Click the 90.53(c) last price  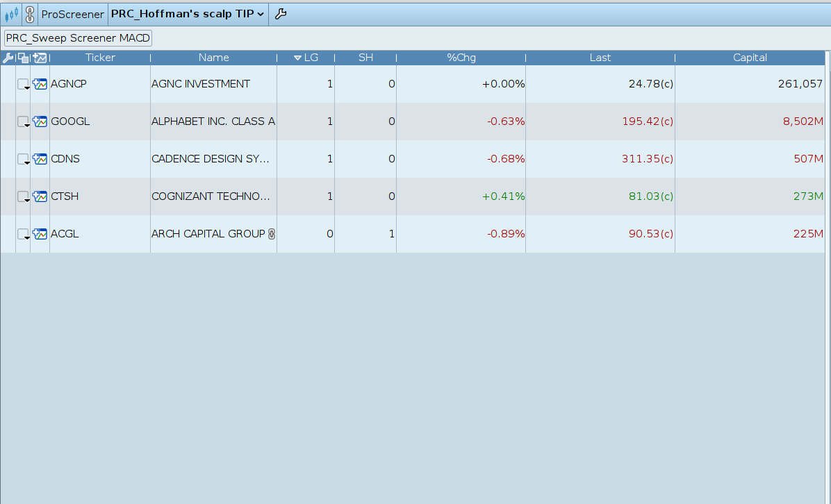click(x=651, y=233)
